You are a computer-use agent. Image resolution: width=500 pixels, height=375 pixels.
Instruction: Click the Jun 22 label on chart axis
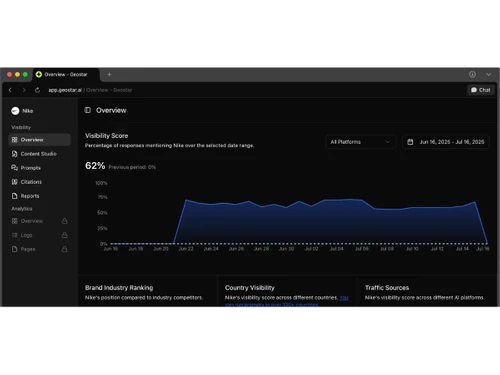(x=186, y=249)
